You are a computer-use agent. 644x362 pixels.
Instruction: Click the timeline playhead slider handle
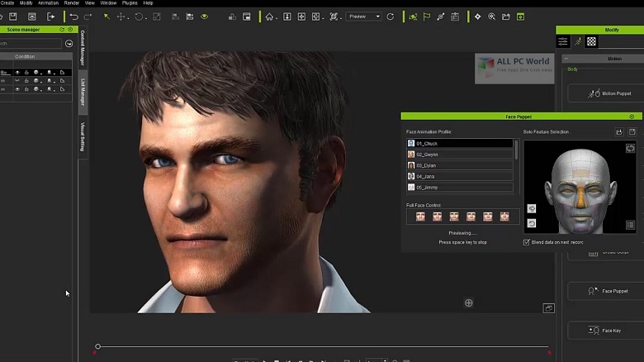click(x=97, y=346)
